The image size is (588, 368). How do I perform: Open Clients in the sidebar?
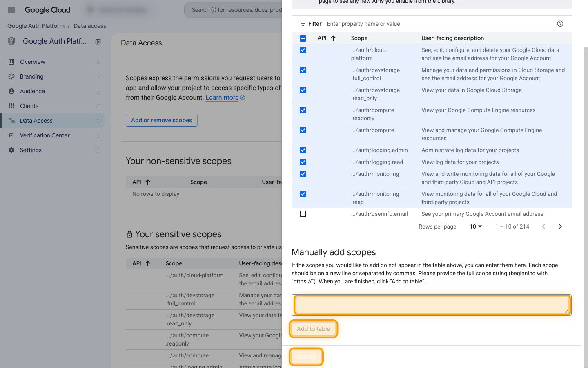29,106
